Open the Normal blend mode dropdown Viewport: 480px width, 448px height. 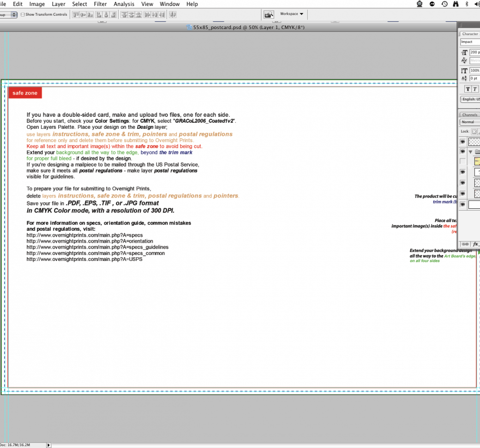(470, 122)
